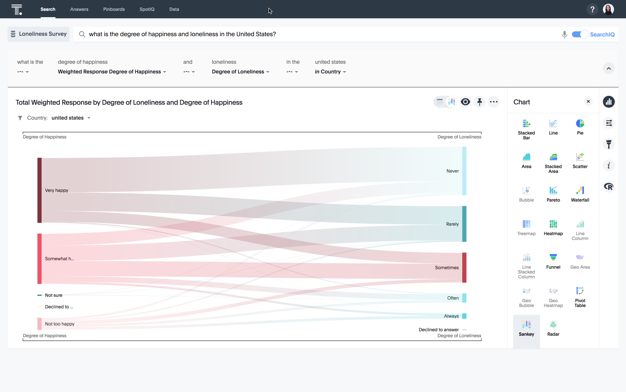Viewport: 626px width, 392px height.
Task: Click the Often loneliness node
Action: [x=464, y=298]
